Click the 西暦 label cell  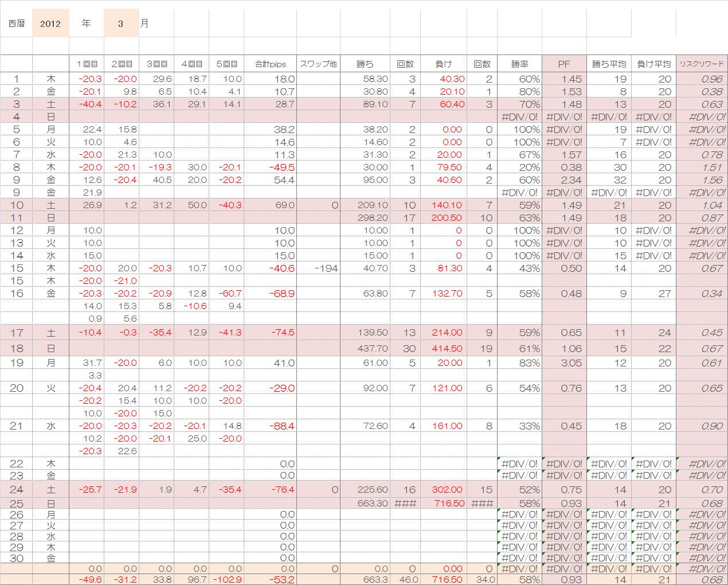pyautogui.click(x=17, y=24)
